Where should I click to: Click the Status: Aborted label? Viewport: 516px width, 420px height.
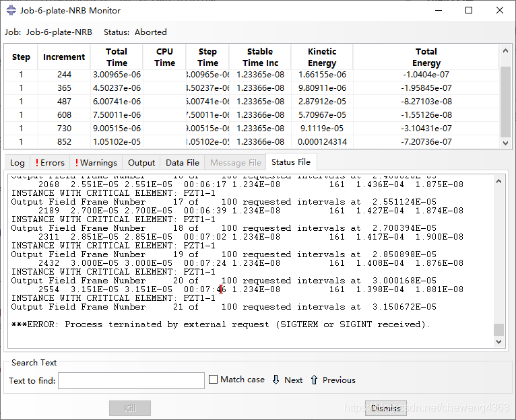(x=135, y=32)
